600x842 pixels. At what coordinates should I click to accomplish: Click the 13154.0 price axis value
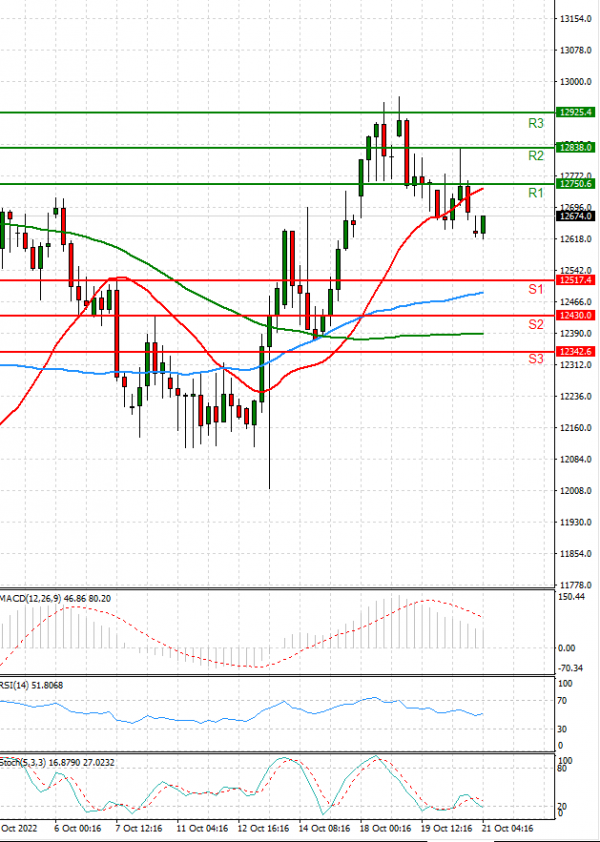[576, 19]
